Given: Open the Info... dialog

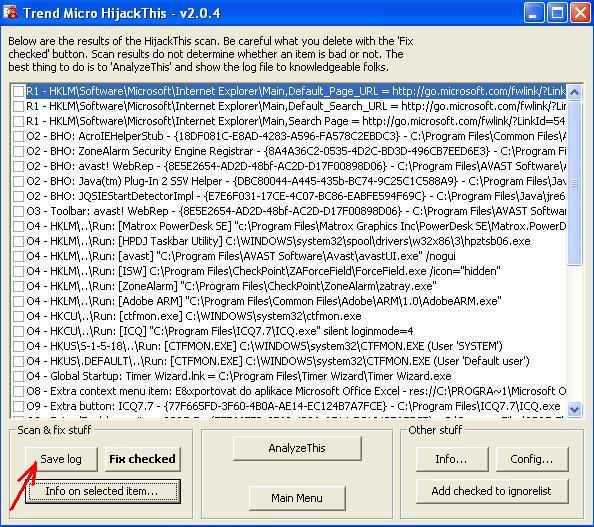Looking at the screenshot, I should [x=452, y=459].
